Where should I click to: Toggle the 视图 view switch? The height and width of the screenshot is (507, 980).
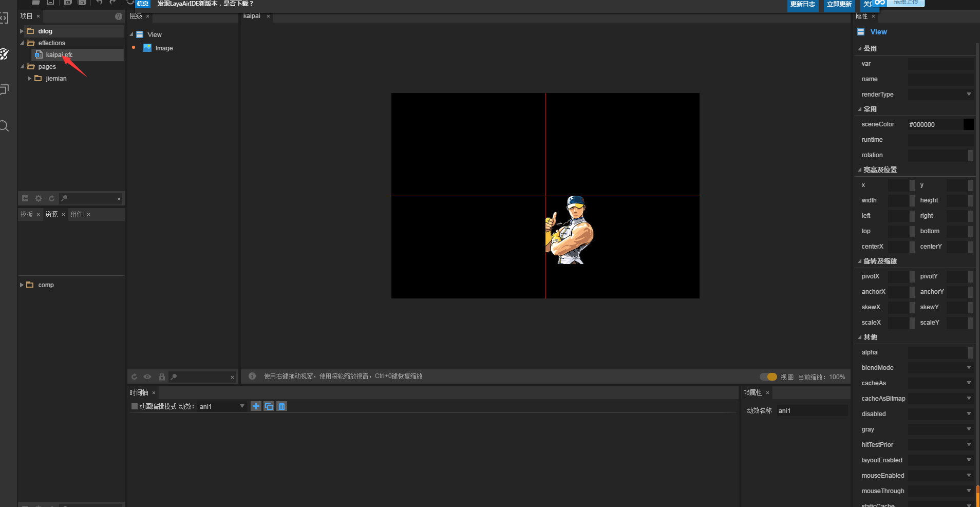point(769,377)
